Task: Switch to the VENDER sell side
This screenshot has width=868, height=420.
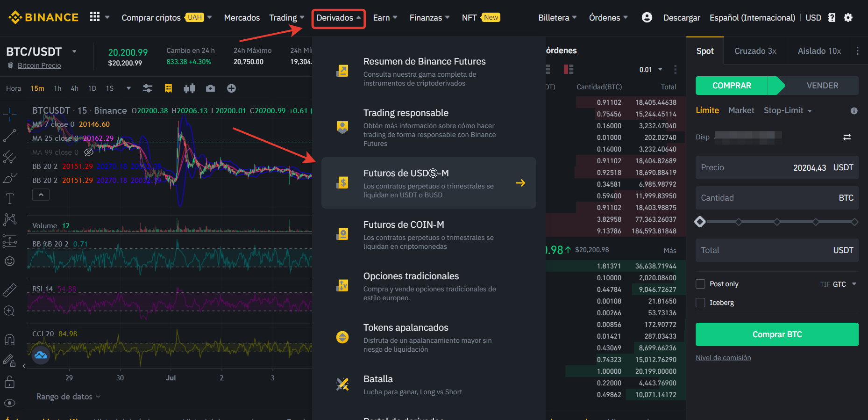Action: coord(822,86)
